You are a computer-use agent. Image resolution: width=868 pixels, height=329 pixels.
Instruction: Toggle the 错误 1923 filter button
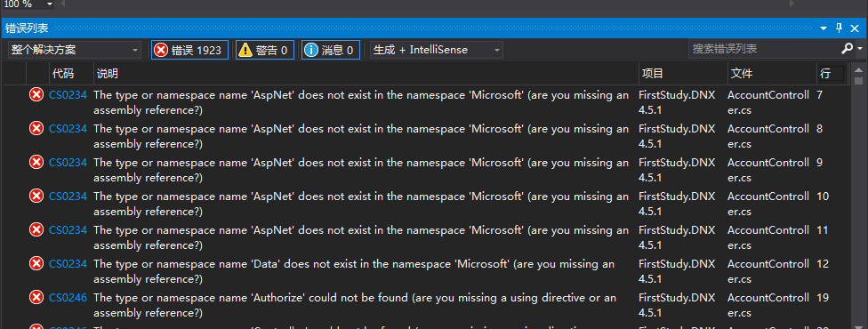(x=190, y=50)
